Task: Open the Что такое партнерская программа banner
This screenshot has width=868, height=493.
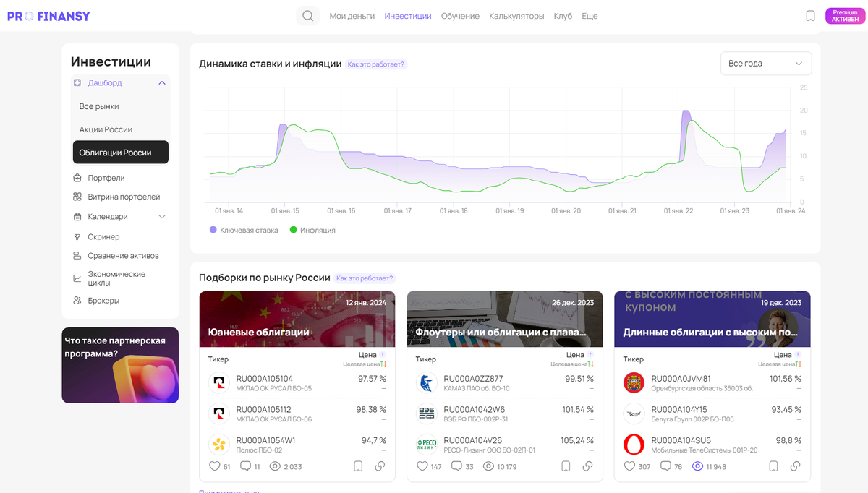Action: click(x=120, y=365)
